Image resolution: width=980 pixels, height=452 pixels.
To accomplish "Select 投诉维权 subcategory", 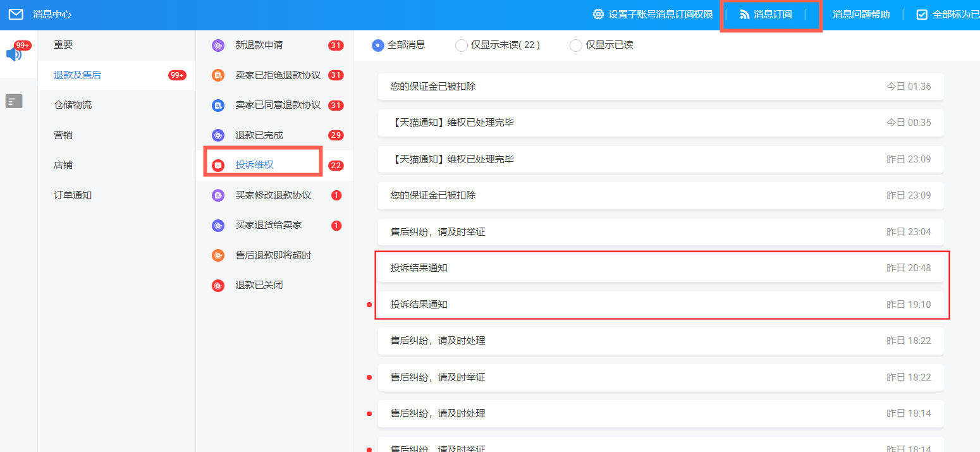I will point(274,165).
